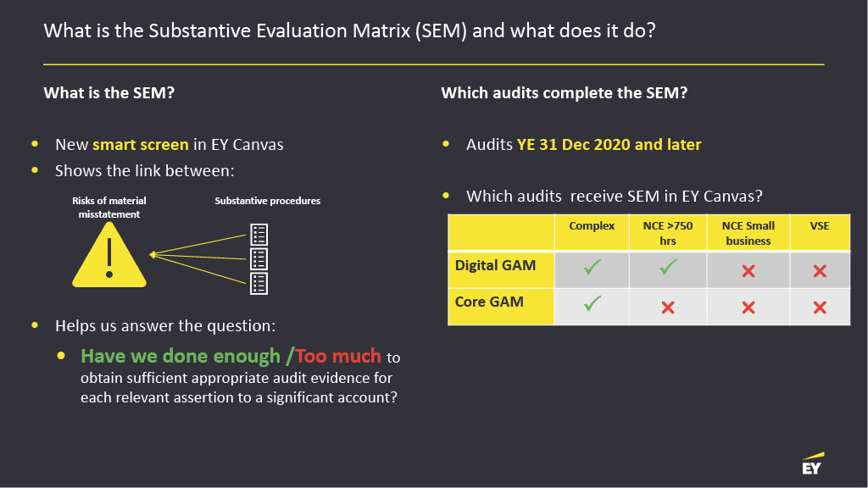Select the "Risks of material misstatement" label
The height and width of the screenshot is (488, 868).
[109, 208]
